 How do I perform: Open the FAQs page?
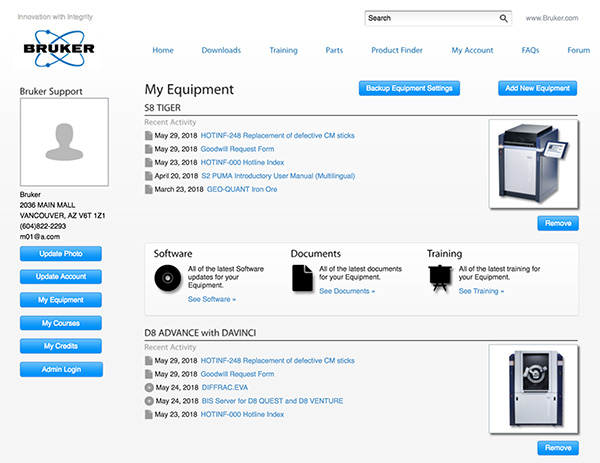click(530, 50)
